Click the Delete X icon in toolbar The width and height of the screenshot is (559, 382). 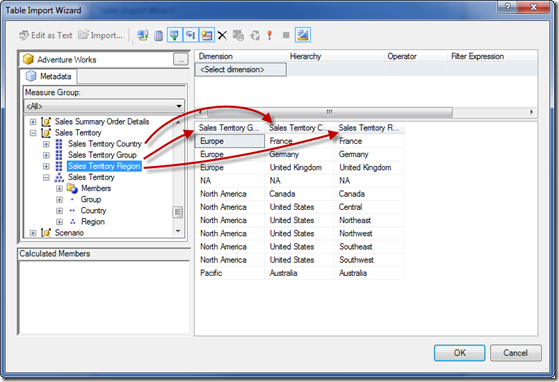tap(222, 35)
